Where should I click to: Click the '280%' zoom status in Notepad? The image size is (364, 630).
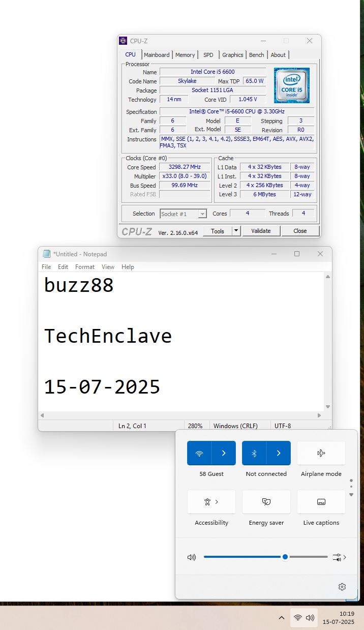tap(195, 426)
